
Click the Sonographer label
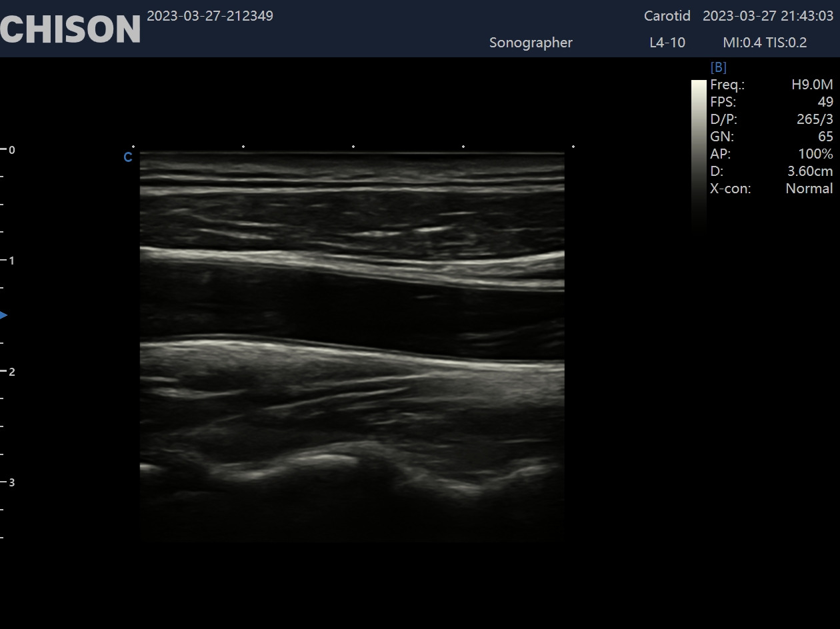coord(531,43)
